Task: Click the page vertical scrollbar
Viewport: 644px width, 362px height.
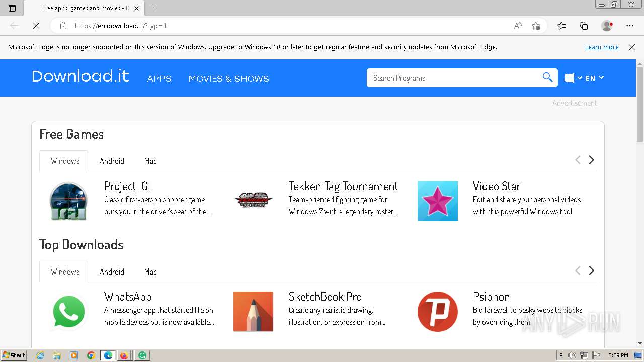Action: [639, 106]
